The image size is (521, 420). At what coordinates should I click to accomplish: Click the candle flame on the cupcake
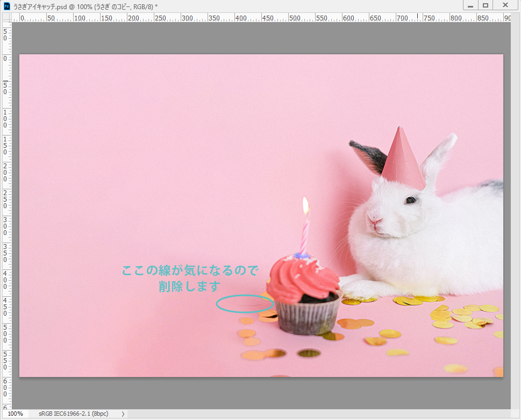pos(306,204)
